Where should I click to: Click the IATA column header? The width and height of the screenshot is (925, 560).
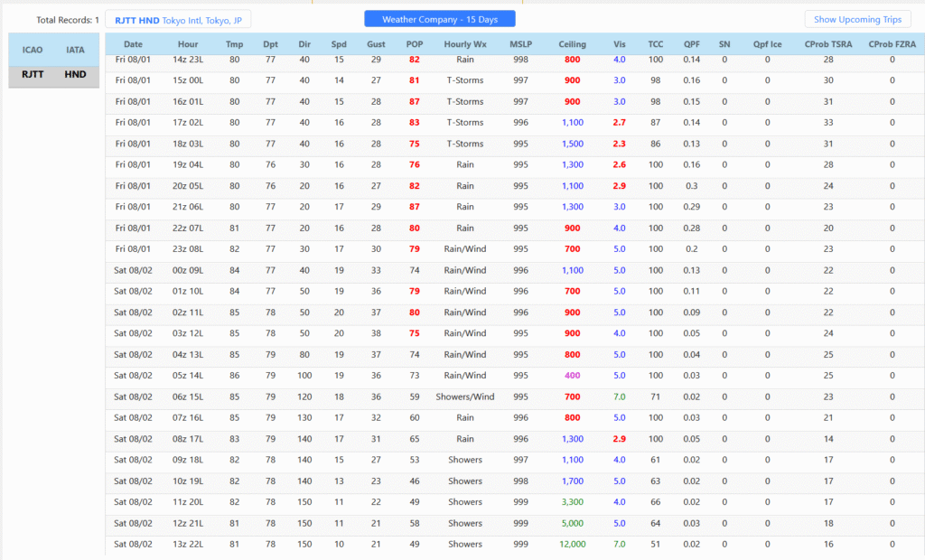(75, 50)
